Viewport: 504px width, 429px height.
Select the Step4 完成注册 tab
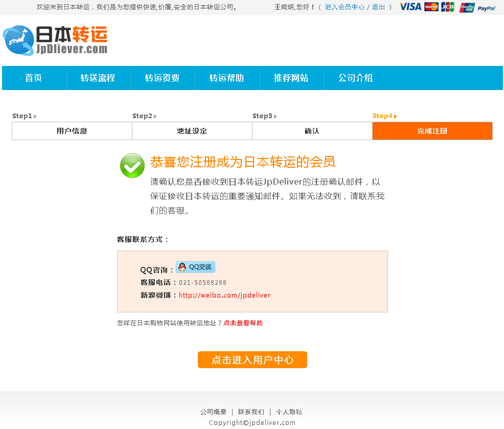tap(432, 131)
